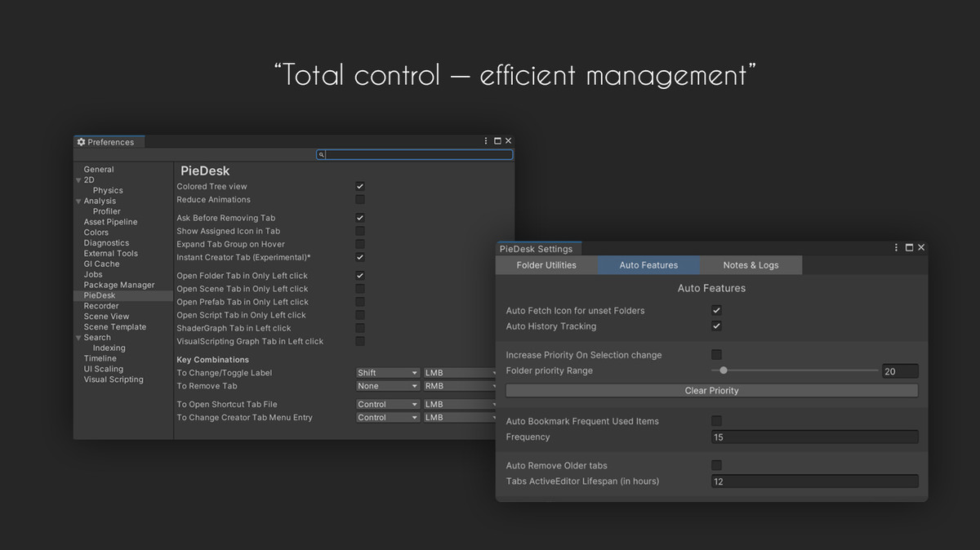The image size is (980, 550).
Task: Enable ShaderGraph Tab in Left click
Action: pos(360,328)
